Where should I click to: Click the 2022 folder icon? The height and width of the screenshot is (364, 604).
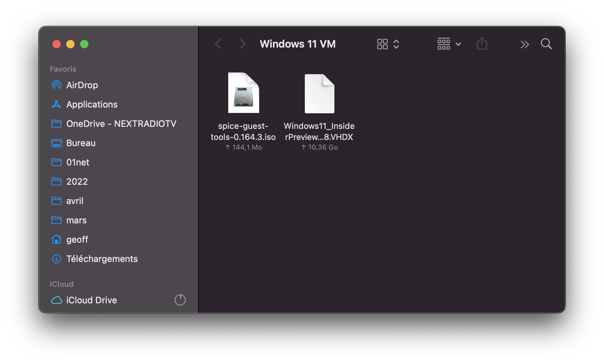[x=56, y=181]
